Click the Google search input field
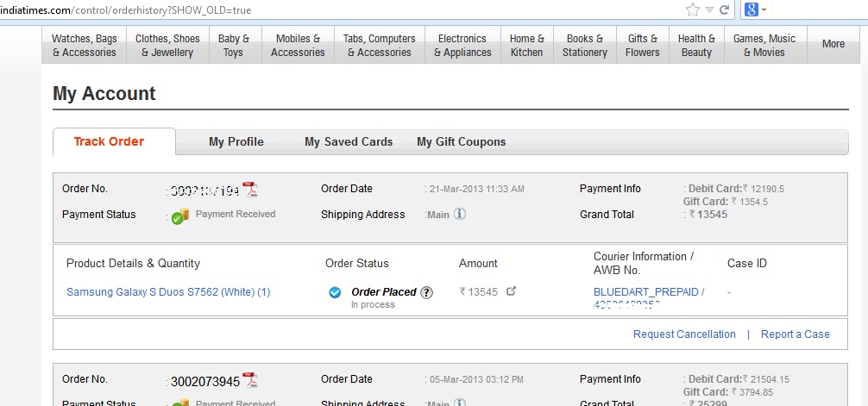Image resolution: width=868 pixels, height=406 pixels. point(820,10)
